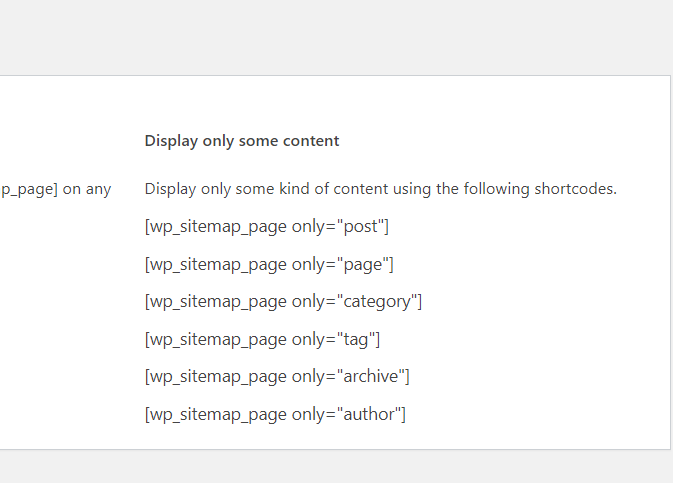The width and height of the screenshot is (673, 483).
Task: Select the only="post" shortcode line
Action: (267, 226)
